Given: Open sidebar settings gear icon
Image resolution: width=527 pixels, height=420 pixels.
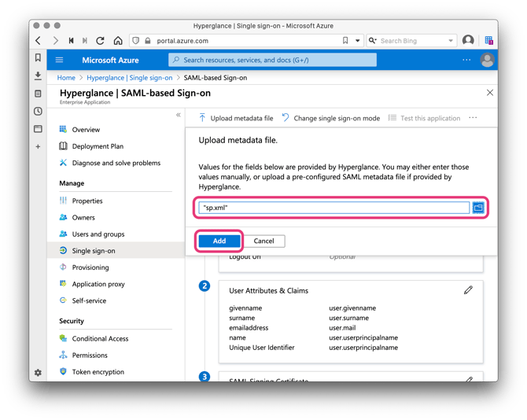Looking at the screenshot, I should (38, 372).
